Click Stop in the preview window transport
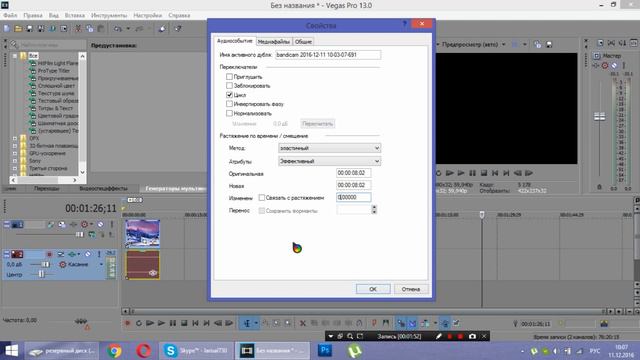The height and width of the screenshot is (360, 640). coord(484,173)
